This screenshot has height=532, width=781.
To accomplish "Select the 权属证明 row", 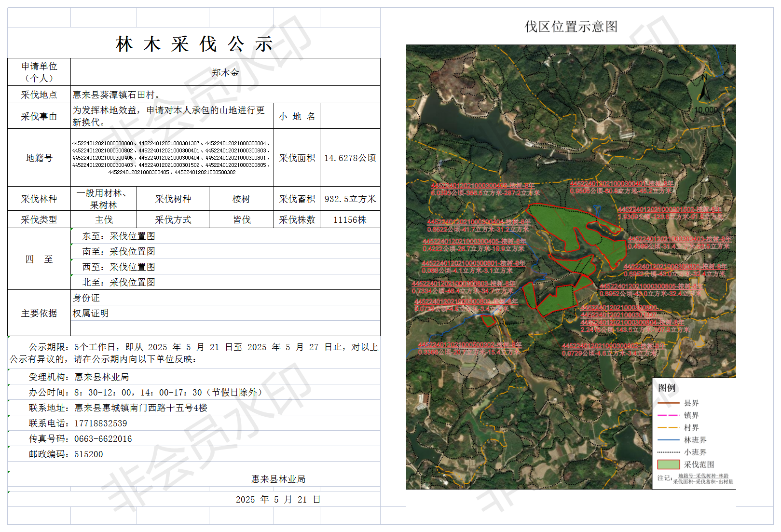I will click(225, 313).
